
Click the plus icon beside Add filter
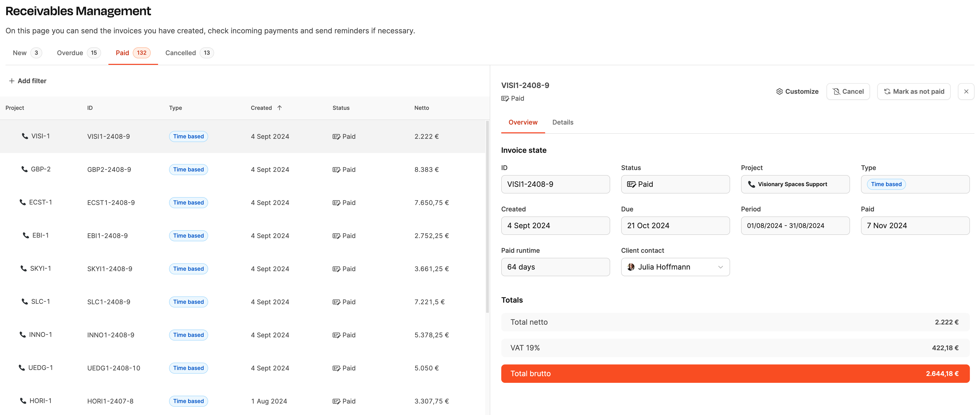(12, 81)
